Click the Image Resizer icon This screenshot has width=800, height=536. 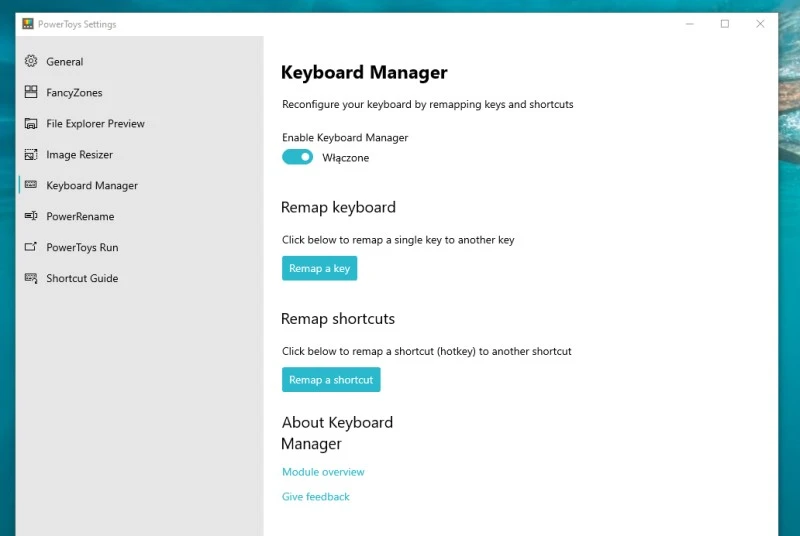[30, 155]
